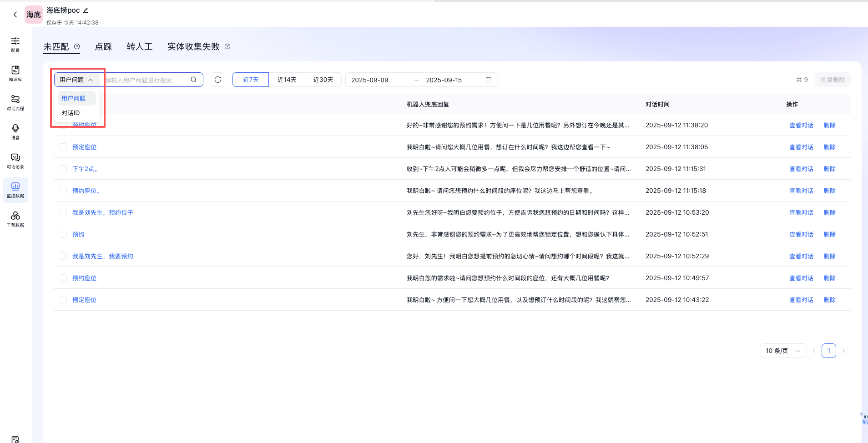Screen dimensions: 868x443
Task: Open the 10 条/页 page size dropdown
Action: pos(782,351)
